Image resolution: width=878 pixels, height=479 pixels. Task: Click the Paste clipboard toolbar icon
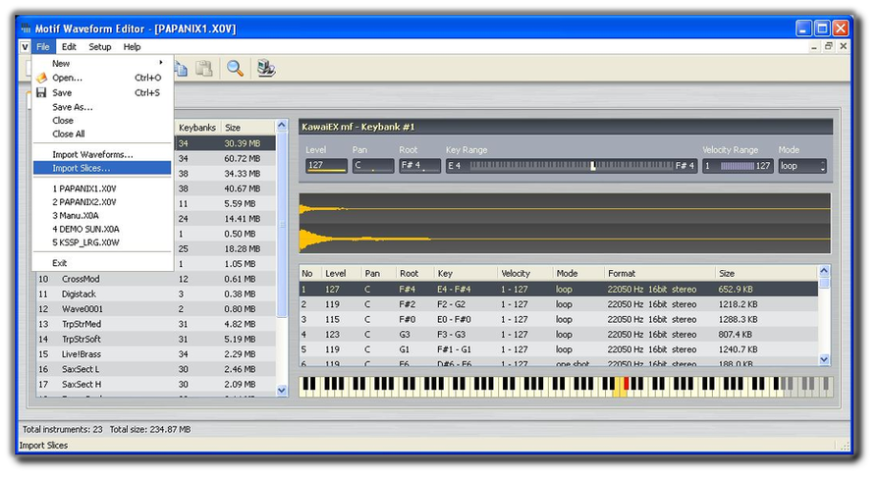(204, 69)
